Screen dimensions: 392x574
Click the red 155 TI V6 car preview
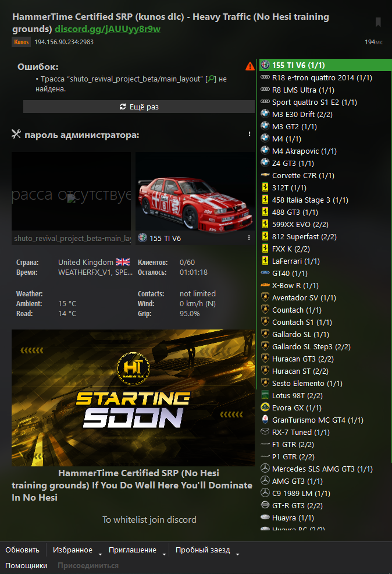pyautogui.click(x=195, y=192)
